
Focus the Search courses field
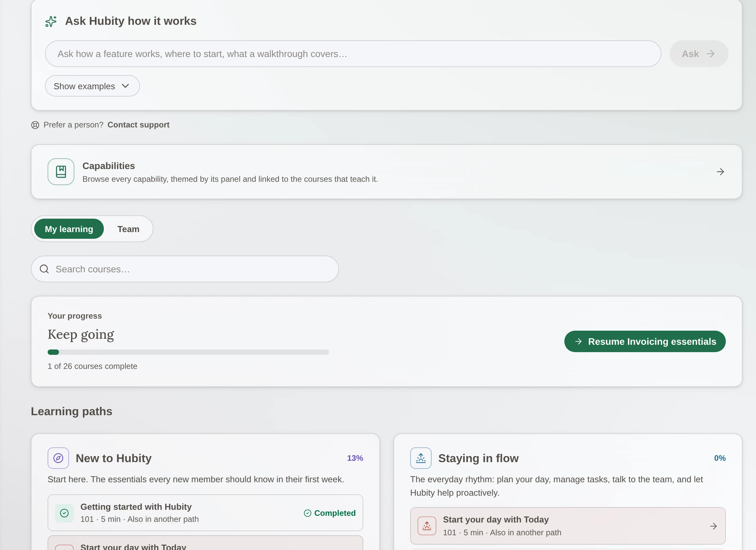185,269
